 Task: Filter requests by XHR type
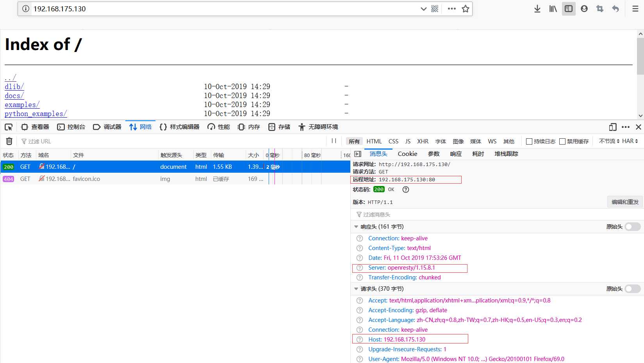[423, 141]
